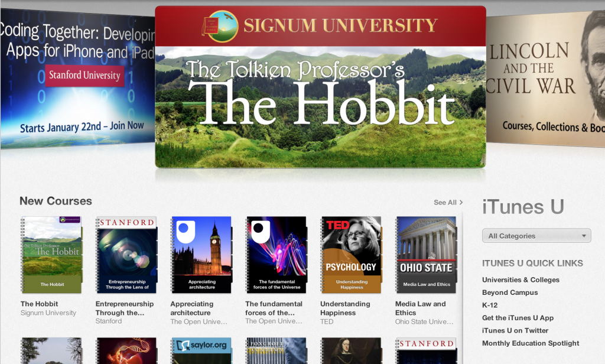Open iTunes U on Twitter link
The image size is (605, 364).
[515, 330]
